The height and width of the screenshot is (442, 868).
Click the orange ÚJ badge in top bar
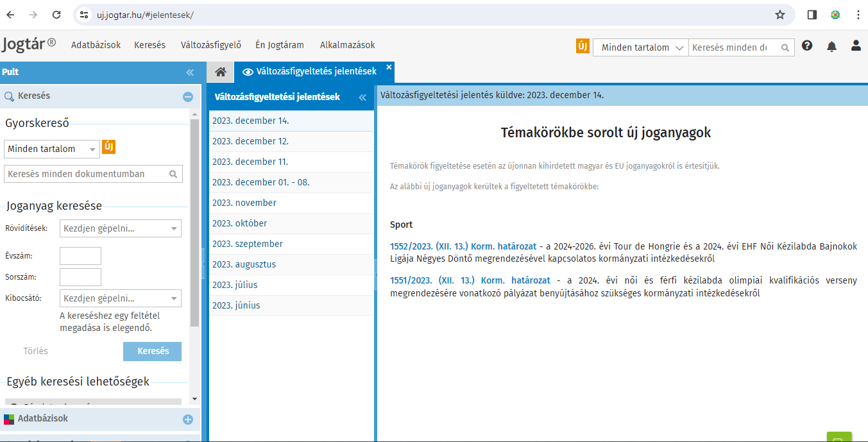click(x=583, y=46)
